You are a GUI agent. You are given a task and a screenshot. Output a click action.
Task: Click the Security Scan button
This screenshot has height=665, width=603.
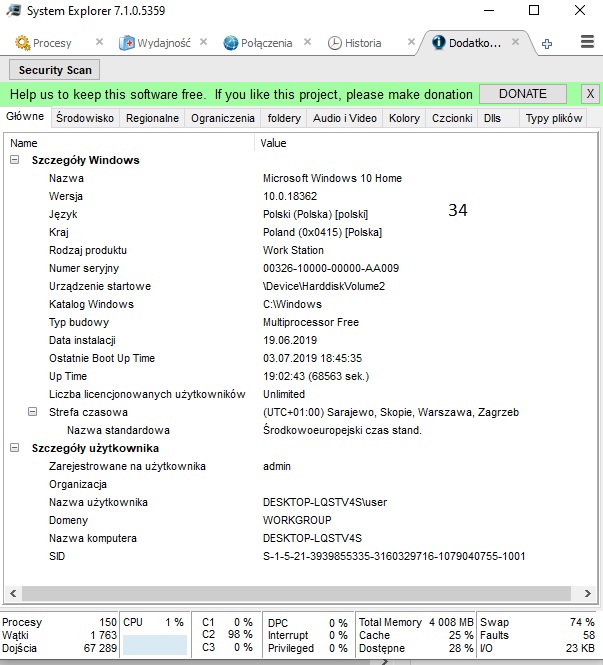[x=55, y=70]
